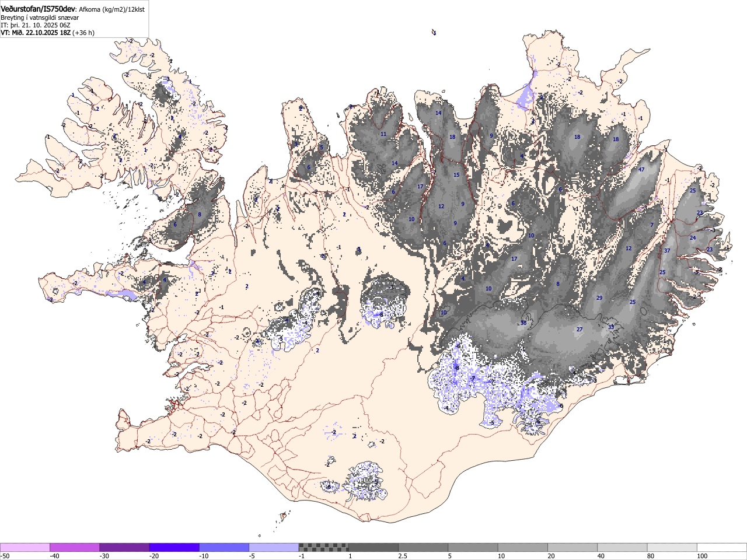This screenshot has width=747, height=560.
Task: Click the checkered -1 to 1 legend swatch
Action: pyautogui.click(x=324, y=547)
